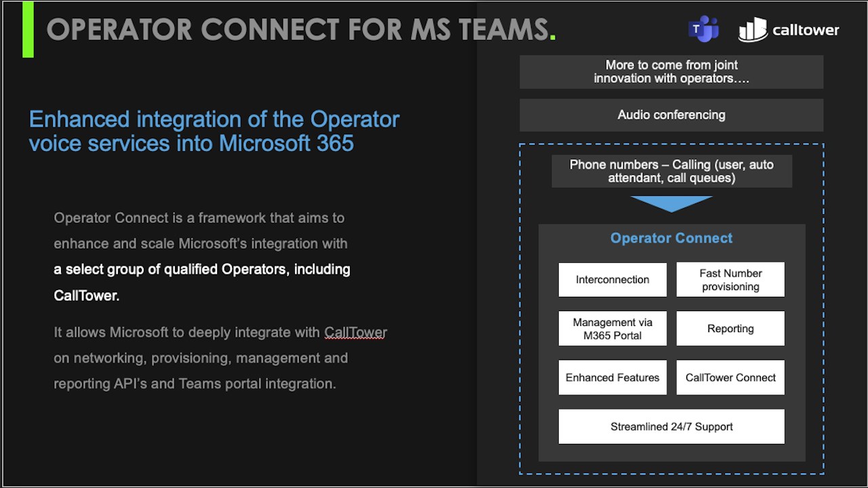Click the 'on networking, provisioning, management and' line
This screenshot has width=868, height=488.
pos(201,358)
